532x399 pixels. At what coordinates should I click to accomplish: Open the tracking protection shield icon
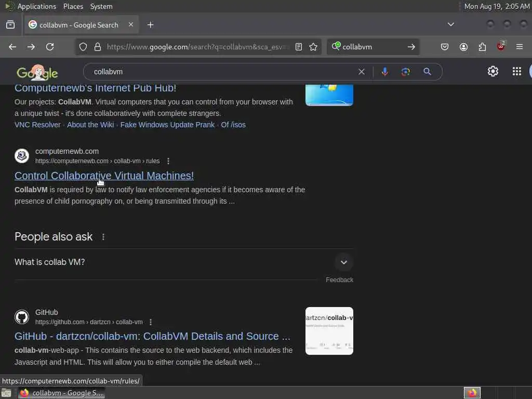(x=83, y=47)
